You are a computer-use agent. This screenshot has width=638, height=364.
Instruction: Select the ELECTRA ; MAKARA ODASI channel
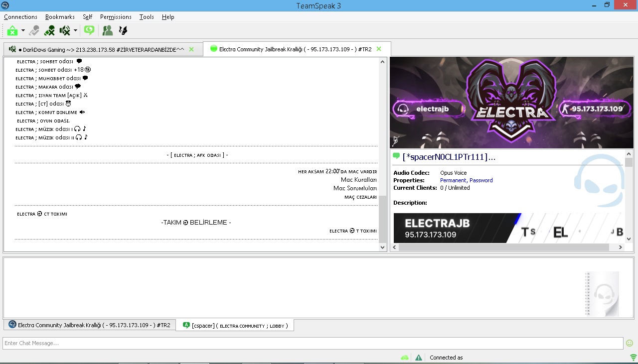click(x=48, y=87)
